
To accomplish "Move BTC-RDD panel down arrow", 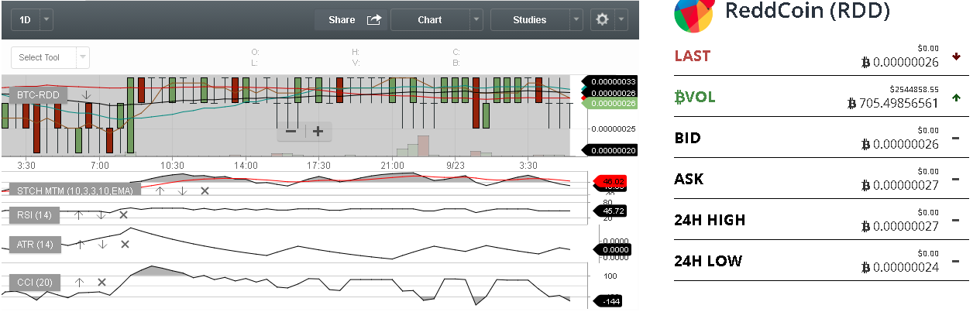I will coord(87,95).
